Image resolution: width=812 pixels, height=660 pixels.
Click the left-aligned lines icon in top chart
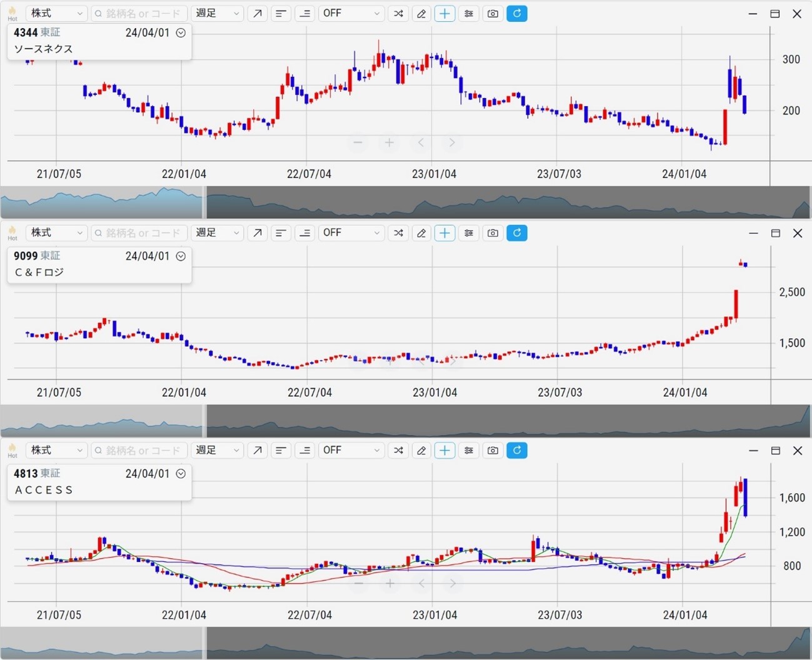(281, 14)
